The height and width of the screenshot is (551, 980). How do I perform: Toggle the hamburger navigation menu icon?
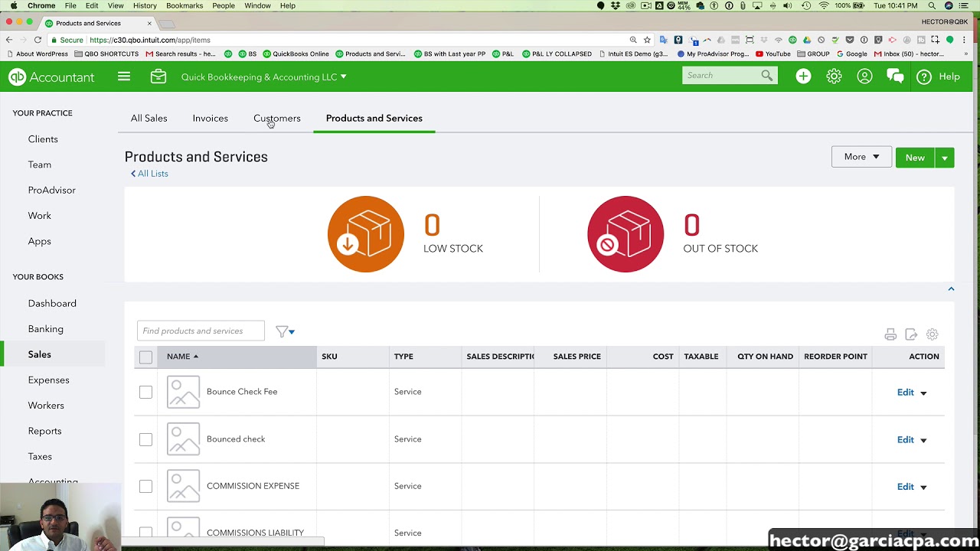[x=124, y=77]
